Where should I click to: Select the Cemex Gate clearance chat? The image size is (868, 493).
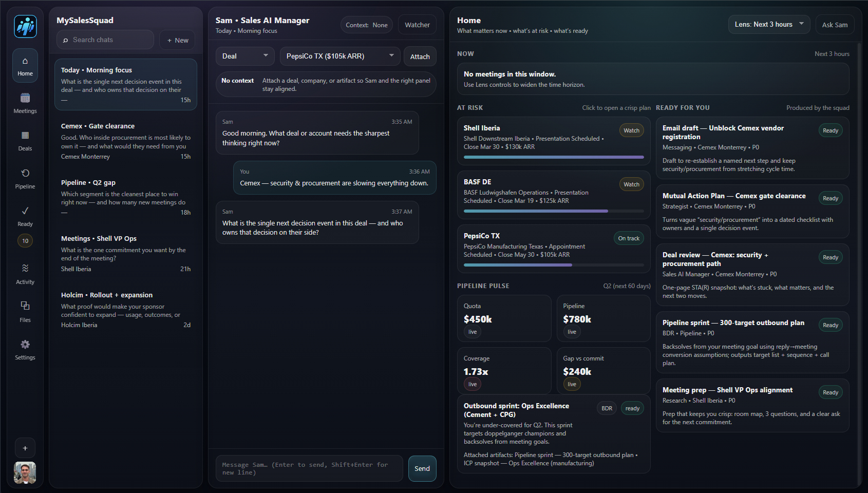[125, 141]
